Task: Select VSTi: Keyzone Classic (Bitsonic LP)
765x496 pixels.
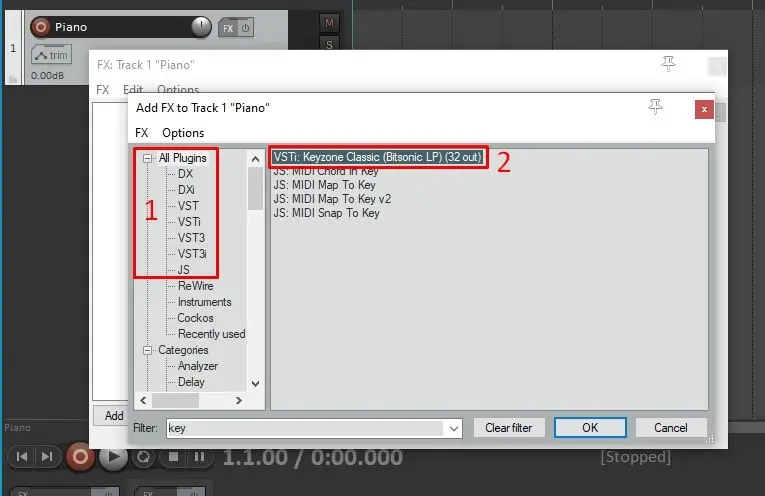Action: [377, 157]
